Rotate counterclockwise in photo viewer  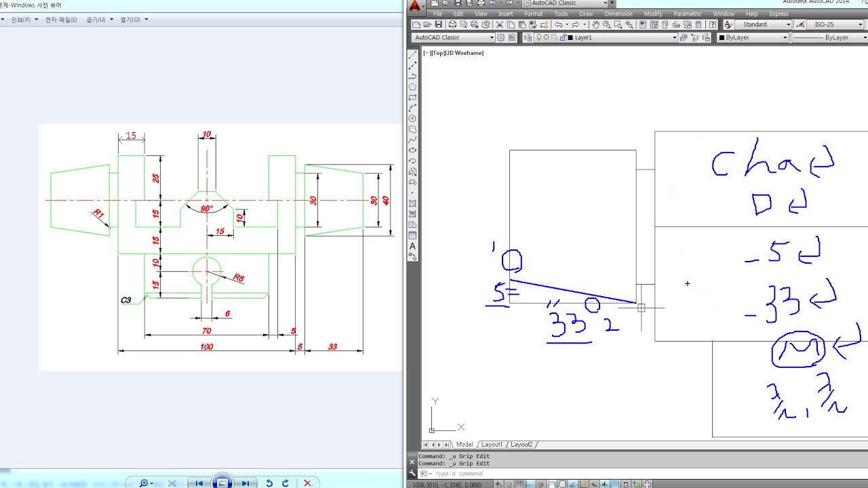[x=269, y=483]
